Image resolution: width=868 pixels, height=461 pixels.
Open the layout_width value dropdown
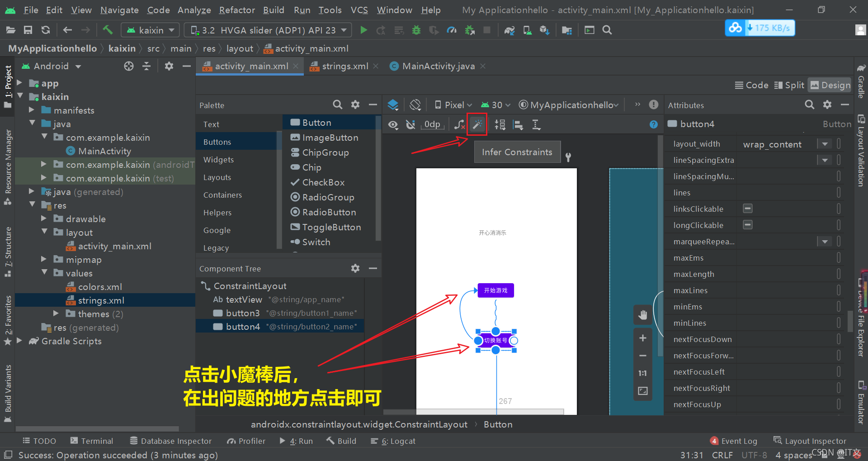pos(825,144)
